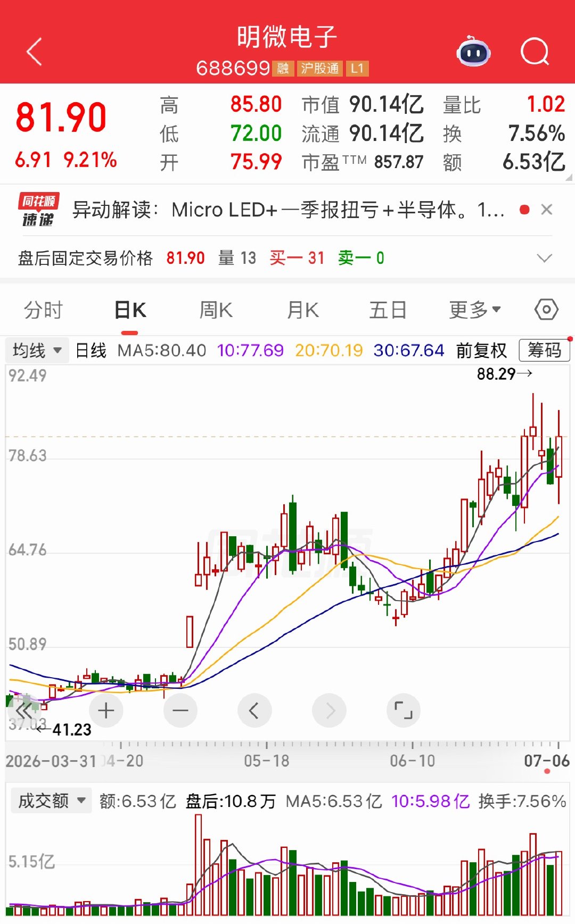
Task: Tap the 盘后:10.8万 value
Action: tap(231, 801)
